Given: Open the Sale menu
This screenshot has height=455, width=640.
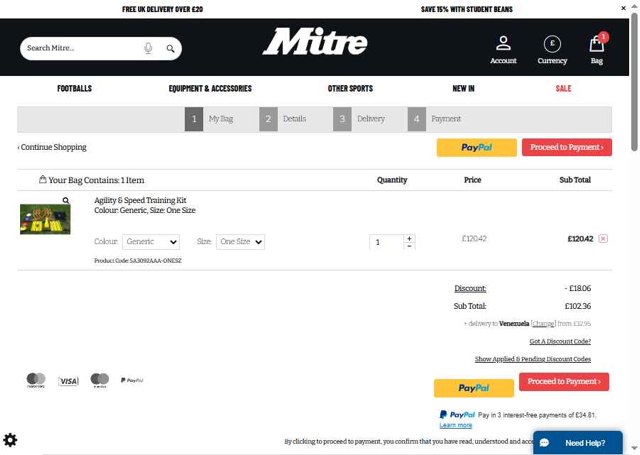Looking at the screenshot, I should coord(563,89).
